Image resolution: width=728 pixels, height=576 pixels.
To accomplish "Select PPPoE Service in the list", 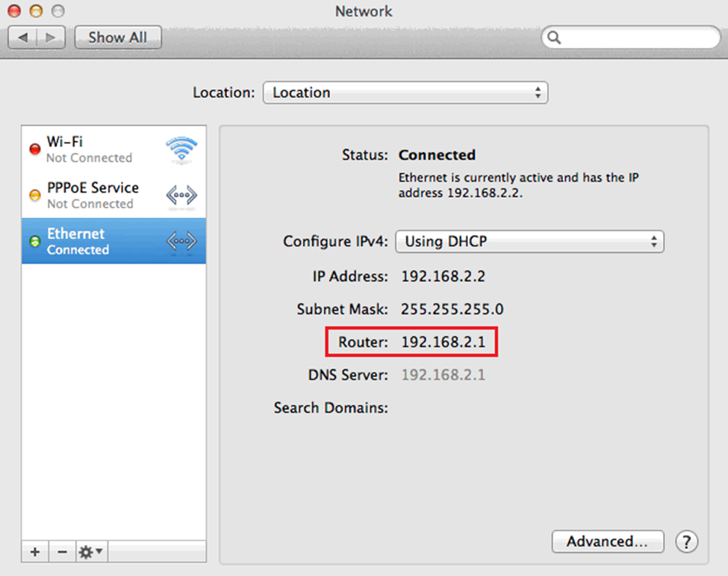I will (93, 195).
